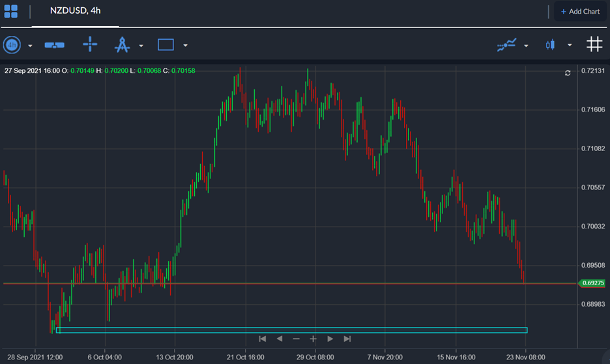
Task: Click the 15 Nov 16:00 date label
Action: 456,357
